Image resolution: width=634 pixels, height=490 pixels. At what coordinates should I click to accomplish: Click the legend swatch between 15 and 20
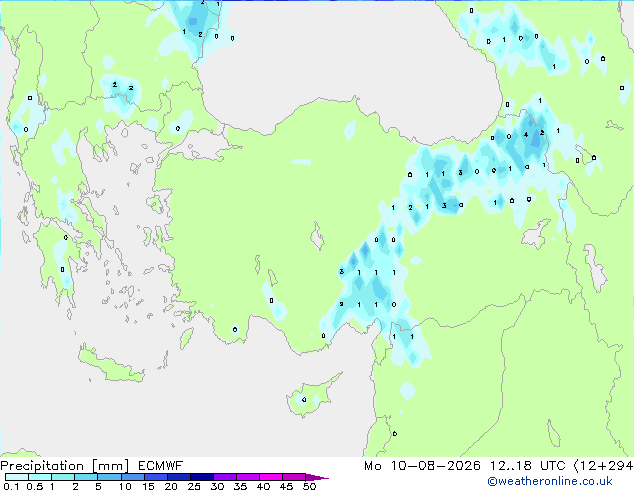(155, 477)
